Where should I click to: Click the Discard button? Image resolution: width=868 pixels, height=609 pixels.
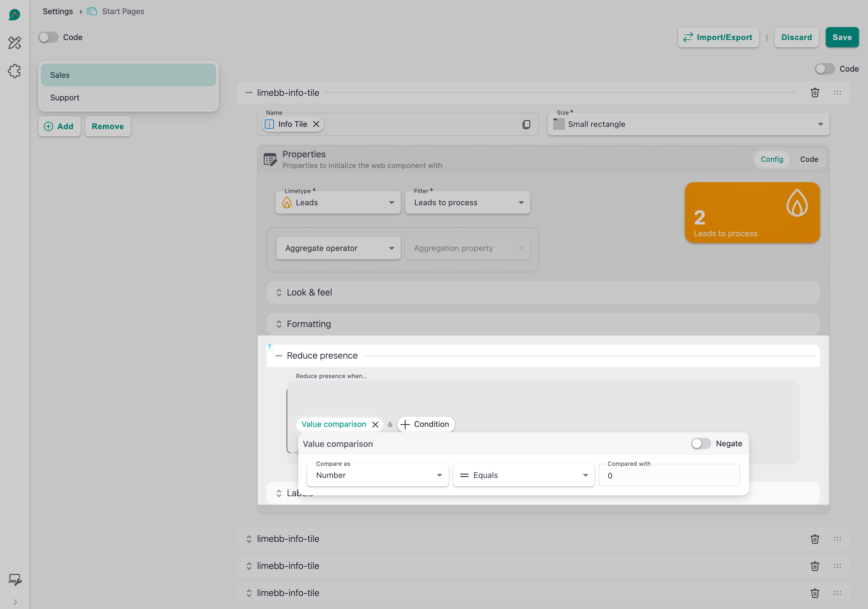click(x=796, y=37)
